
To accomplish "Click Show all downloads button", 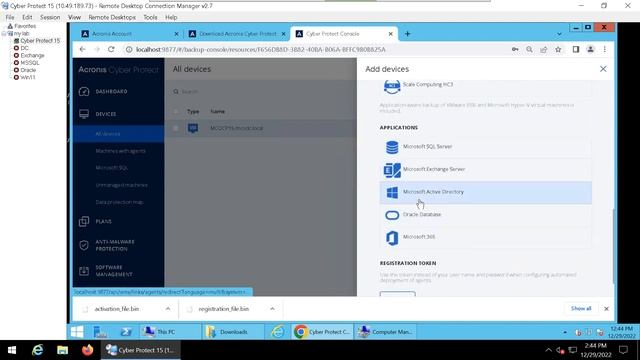I will pos(581,309).
